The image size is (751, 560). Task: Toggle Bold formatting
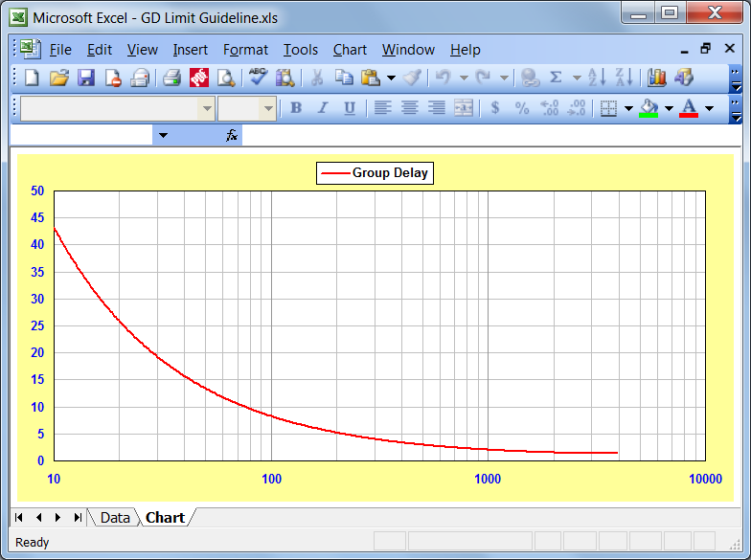pos(296,108)
